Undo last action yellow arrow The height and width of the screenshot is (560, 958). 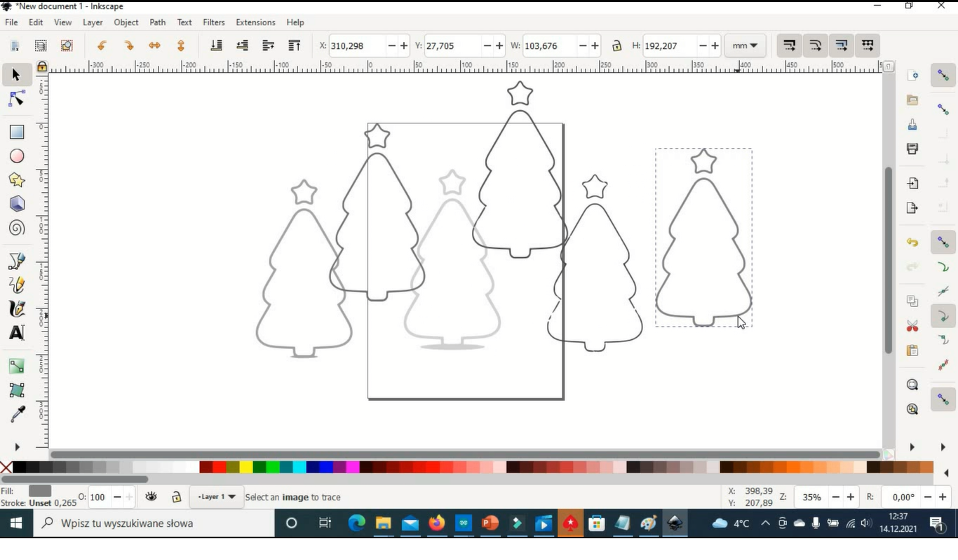(x=912, y=243)
